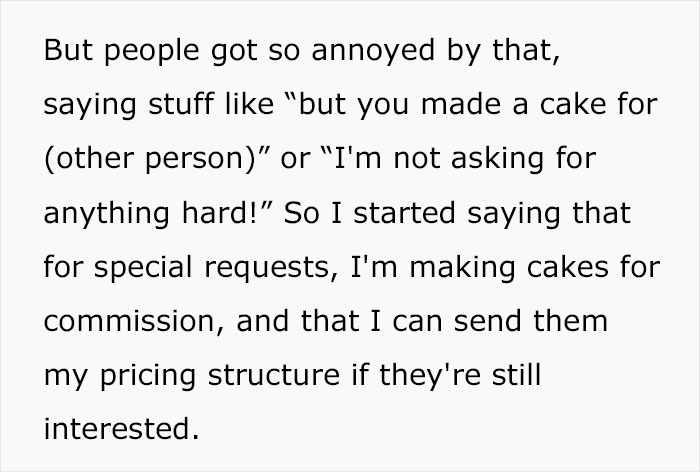Image resolution: width=700 pixels, height=472 pixels.
Task: Click the word "commission,"
Action: (134, 321)
